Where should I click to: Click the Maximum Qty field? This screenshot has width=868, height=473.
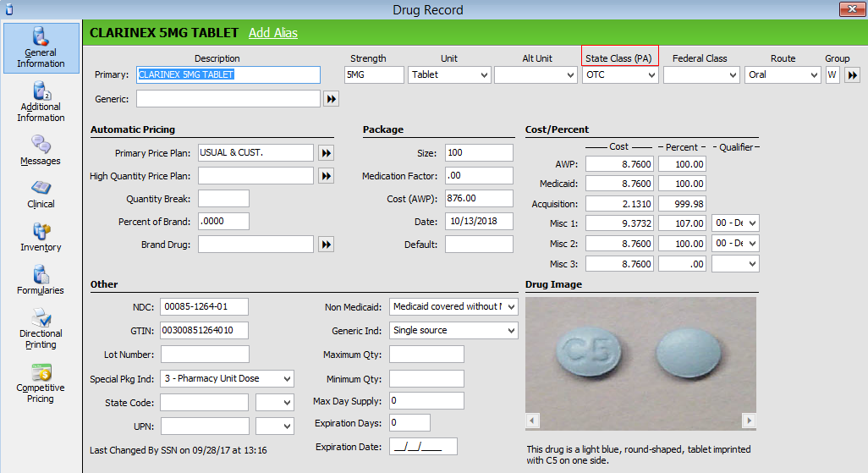click(x=426, y=355)
